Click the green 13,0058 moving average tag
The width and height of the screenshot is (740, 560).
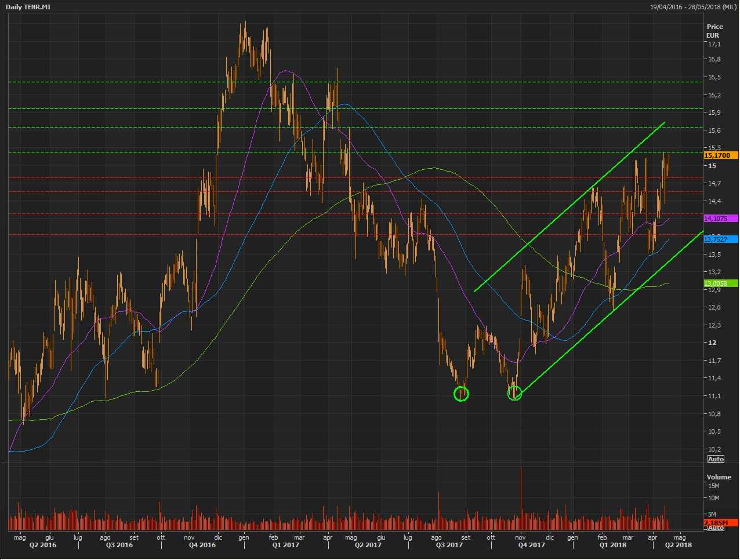pyautogui.click(x=720, y=283)
